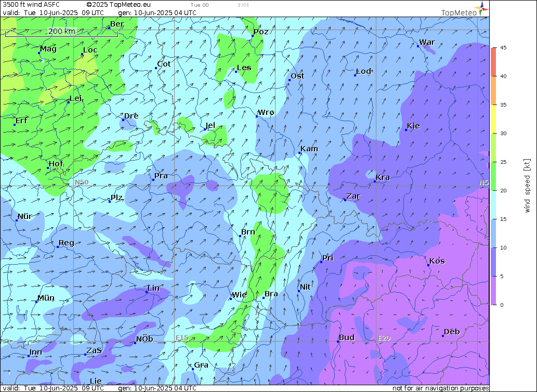Select the "Lod" city label
The width and height of the screenshot is (537, 392).
363,71
